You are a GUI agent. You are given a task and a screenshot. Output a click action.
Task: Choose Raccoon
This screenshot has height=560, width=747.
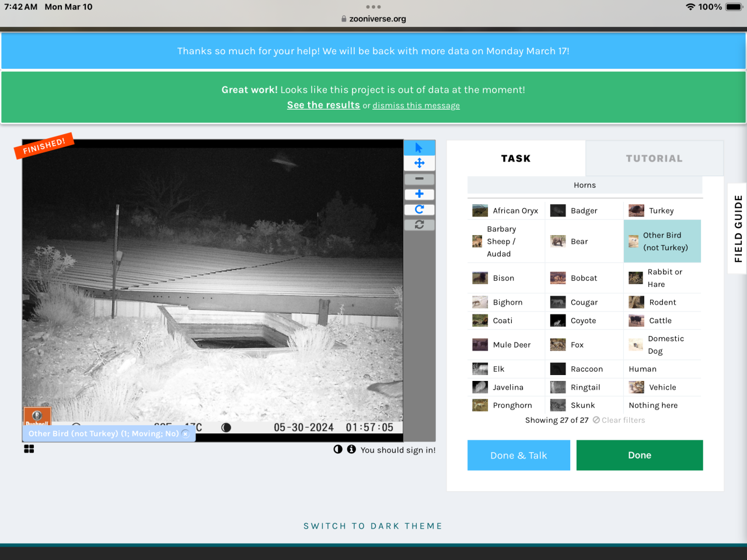click(x=584, y=369)
